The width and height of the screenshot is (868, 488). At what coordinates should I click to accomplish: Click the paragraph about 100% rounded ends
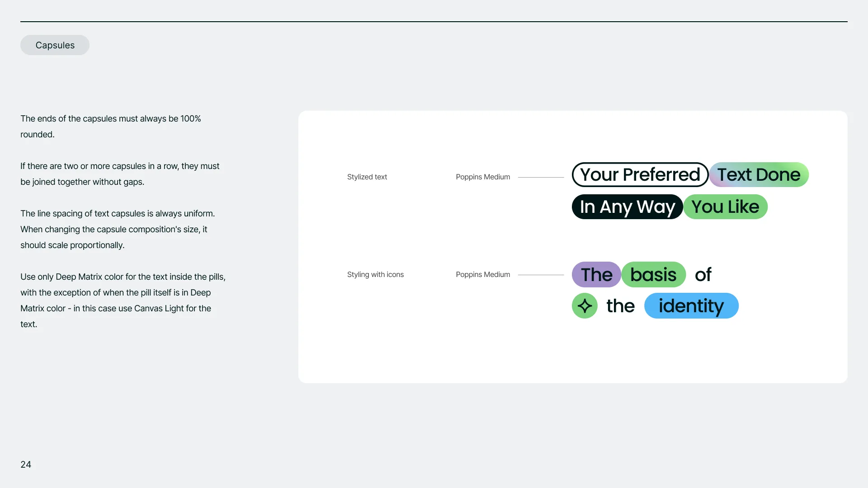[111, 127]
